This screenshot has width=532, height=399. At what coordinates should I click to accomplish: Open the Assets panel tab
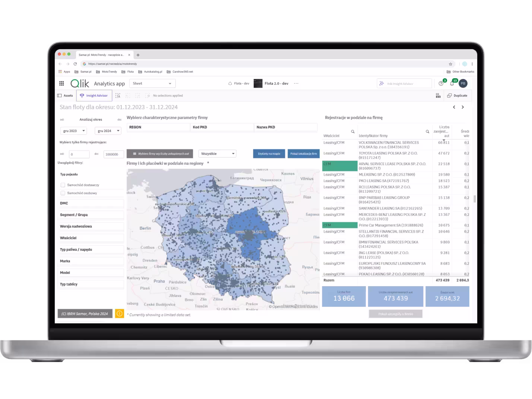65,96
